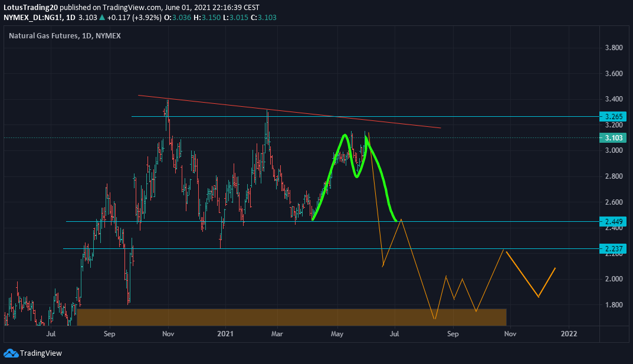Click the 2.449 horizontal line price tag
The width and height of the screenshot is (633, 364).
(x=613, y=222)
